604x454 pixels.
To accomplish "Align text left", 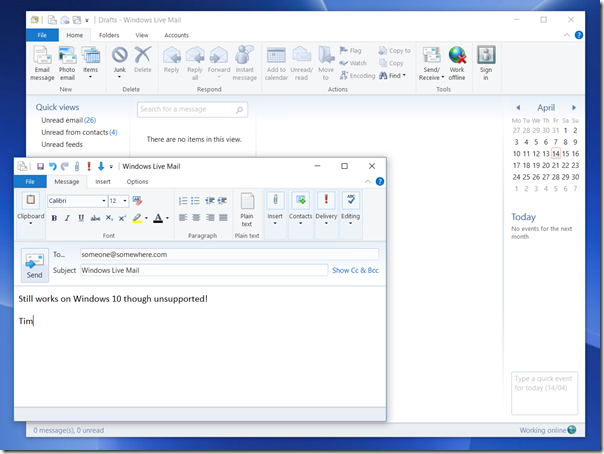I will pos(183,218).
